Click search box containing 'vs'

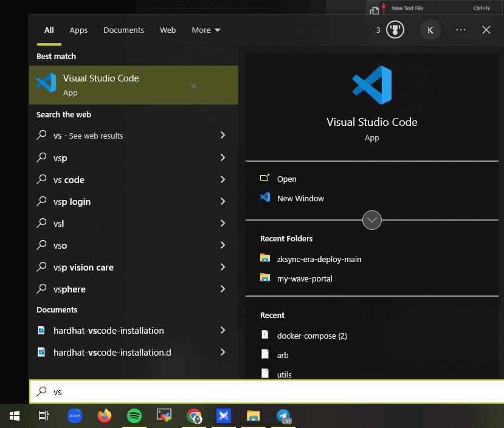pyautogui.click(x=267, y=392)
